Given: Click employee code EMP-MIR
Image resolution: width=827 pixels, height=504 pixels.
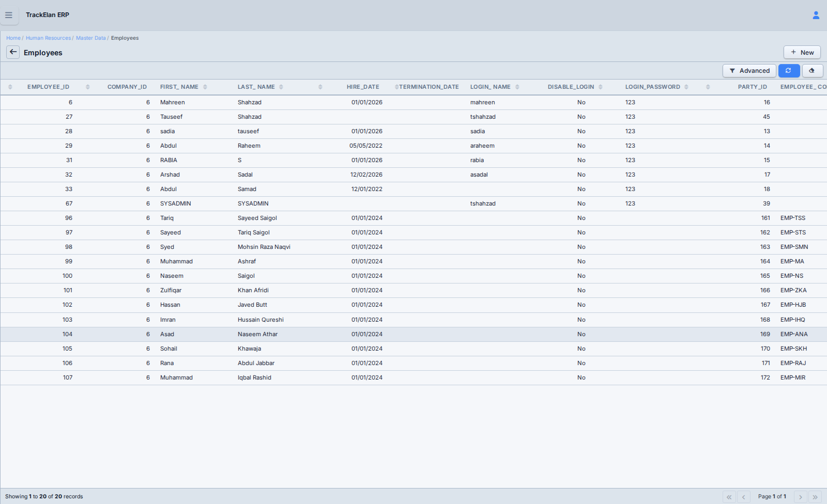Looking at the screenshot, I should pos(793,377).
